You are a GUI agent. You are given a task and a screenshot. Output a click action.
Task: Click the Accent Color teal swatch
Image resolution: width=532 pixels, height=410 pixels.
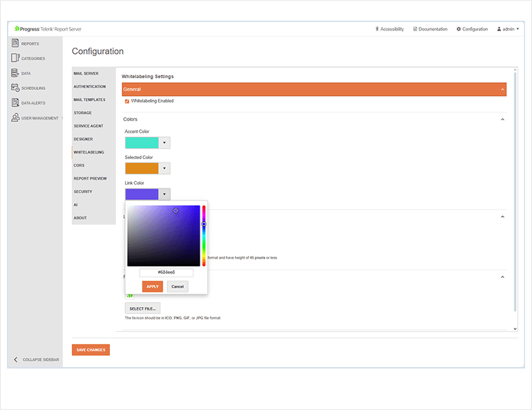[x=142, y=143]
